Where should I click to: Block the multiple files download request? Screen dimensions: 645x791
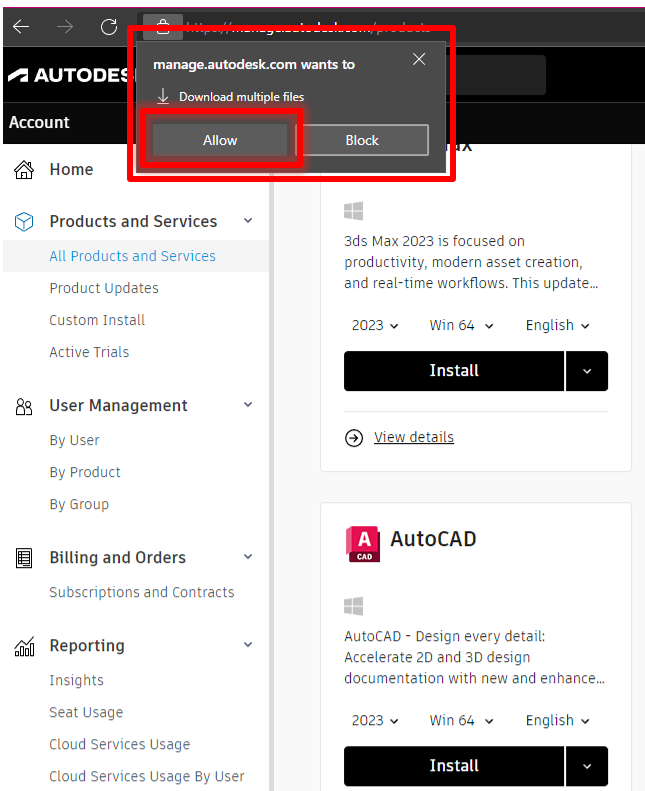[362, 140]
